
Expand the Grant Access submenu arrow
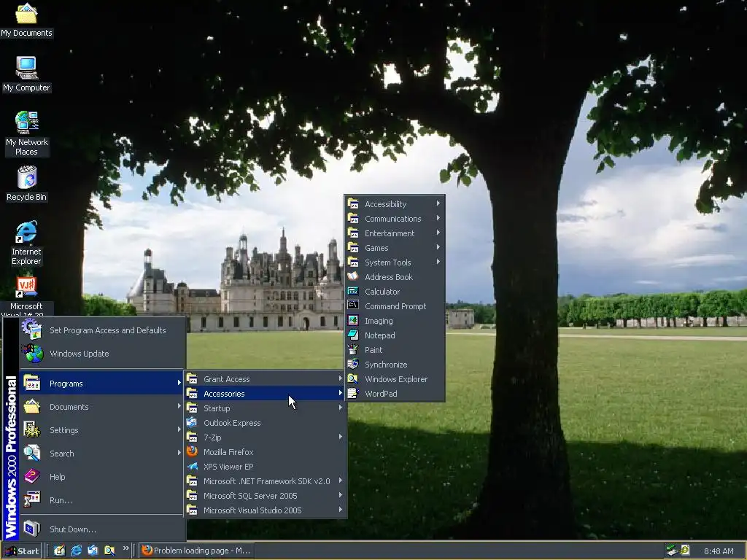point(340,378)
